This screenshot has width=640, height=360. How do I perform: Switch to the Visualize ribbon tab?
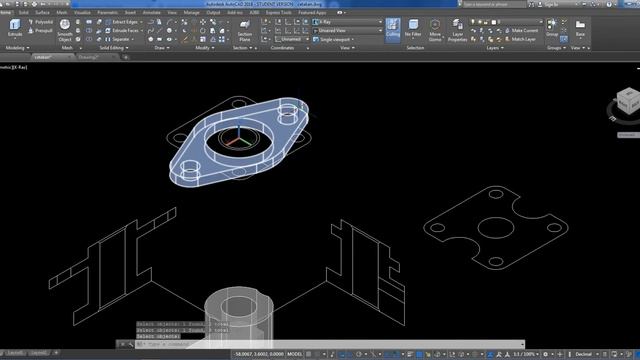click(x=82, y=13)
